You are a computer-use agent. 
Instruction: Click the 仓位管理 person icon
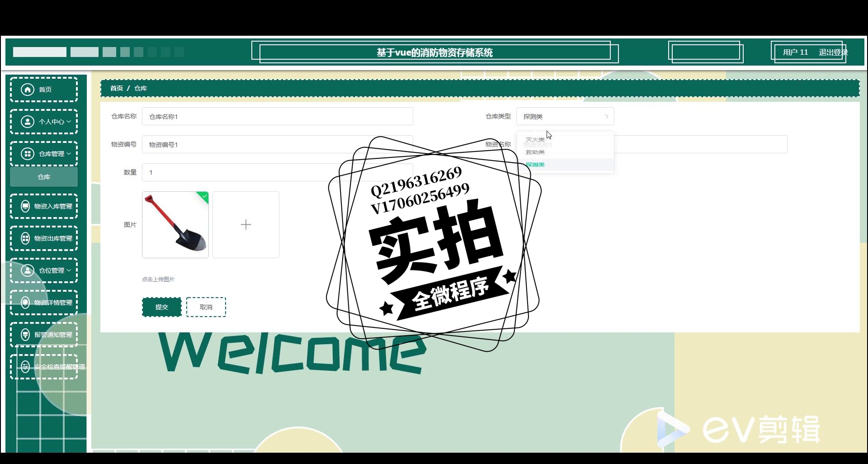[28, 270]
